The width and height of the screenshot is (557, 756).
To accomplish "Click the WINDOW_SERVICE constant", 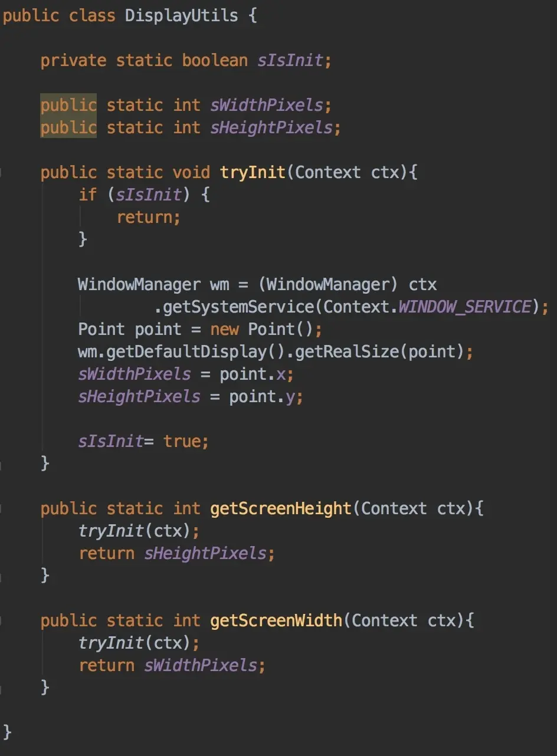I will pyautogui.click(x=465, y=307).
